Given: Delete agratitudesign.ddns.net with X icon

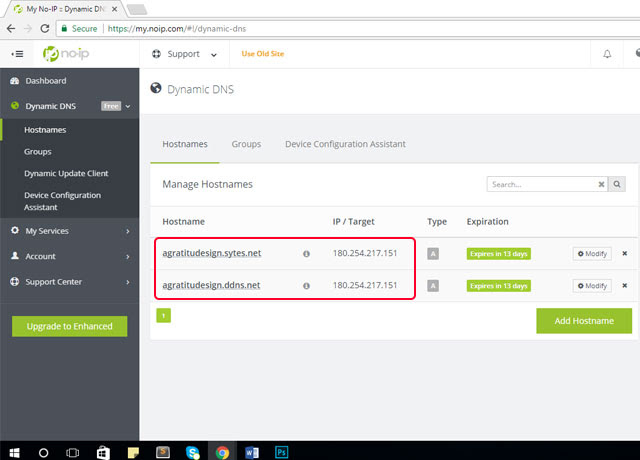Looking at the screenshot, I should (x=624, y=285).
